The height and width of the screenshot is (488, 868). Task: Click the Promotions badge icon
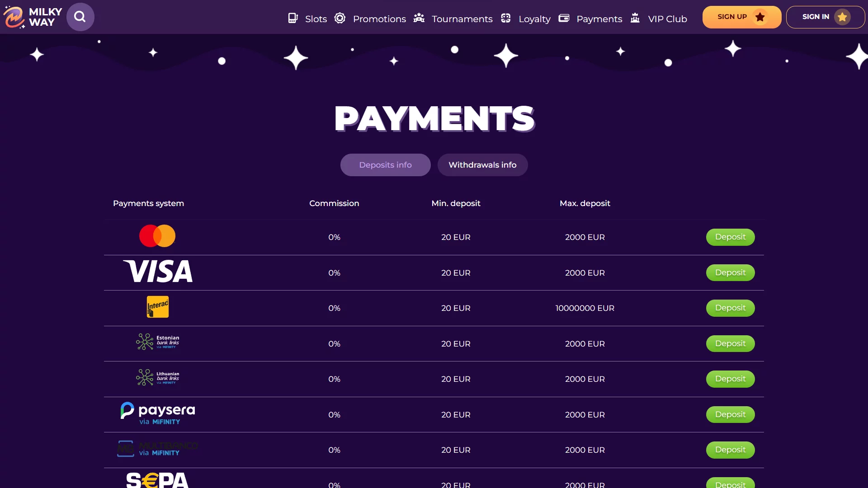pyautogui.click(x=340, y=18)
